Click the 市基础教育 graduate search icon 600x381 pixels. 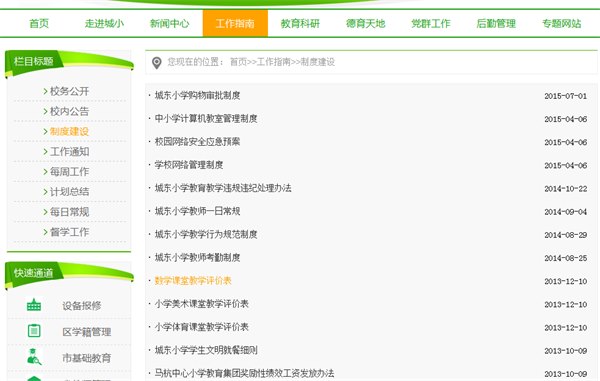point(34,357)
